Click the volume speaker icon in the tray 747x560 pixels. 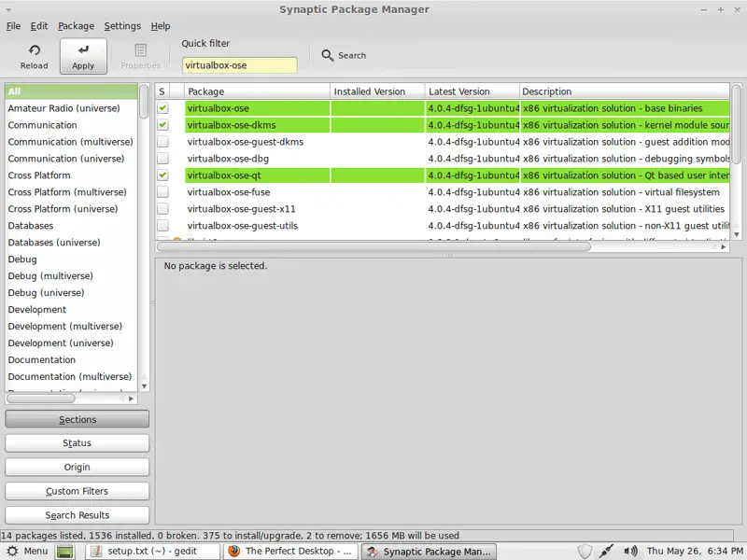tap(630, 552)
